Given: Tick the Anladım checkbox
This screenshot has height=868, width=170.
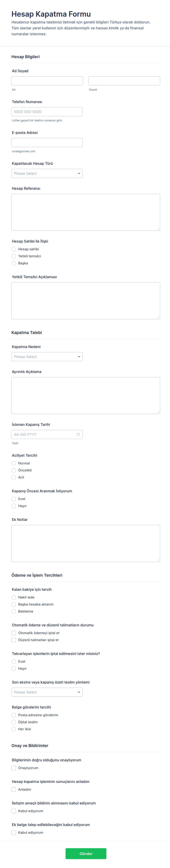Looking at the screenshot, I should [14, 790].
